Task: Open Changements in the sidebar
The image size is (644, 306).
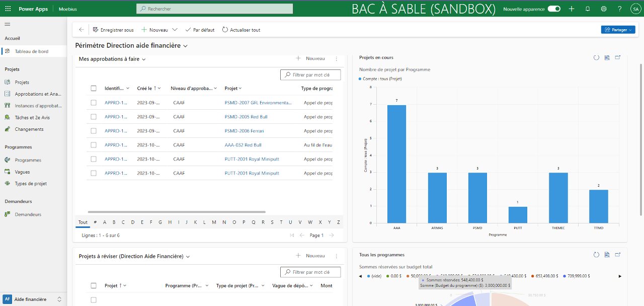Action: (34, 129)
